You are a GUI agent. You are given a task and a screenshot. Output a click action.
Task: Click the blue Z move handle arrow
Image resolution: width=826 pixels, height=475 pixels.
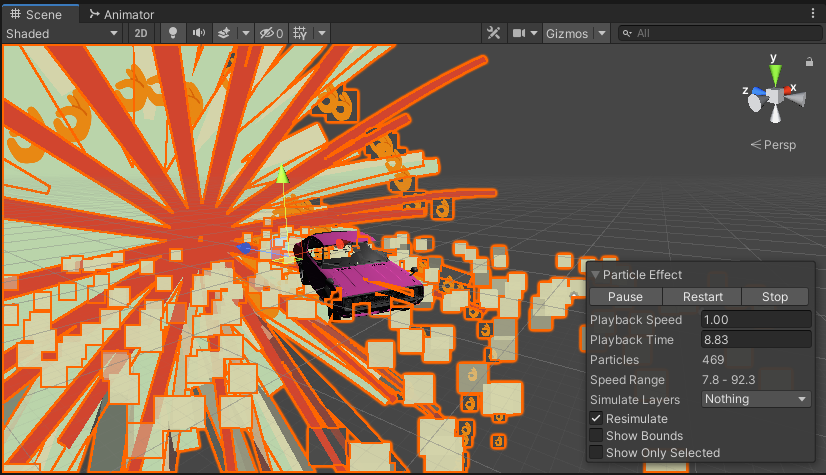244,248
